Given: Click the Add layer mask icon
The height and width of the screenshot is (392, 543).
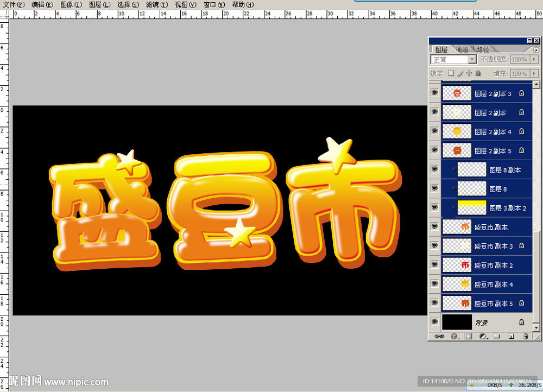Looking at the screenshot, I should 467,336.
